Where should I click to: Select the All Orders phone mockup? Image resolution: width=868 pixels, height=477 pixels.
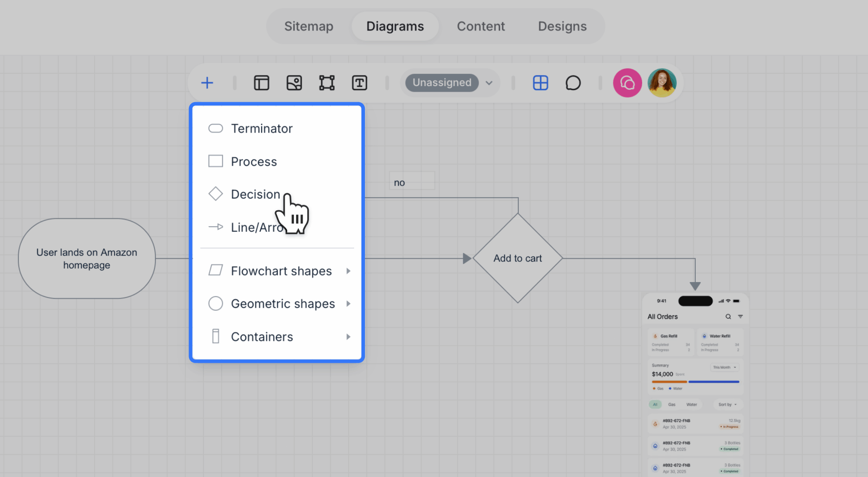(x=695, y=385)
